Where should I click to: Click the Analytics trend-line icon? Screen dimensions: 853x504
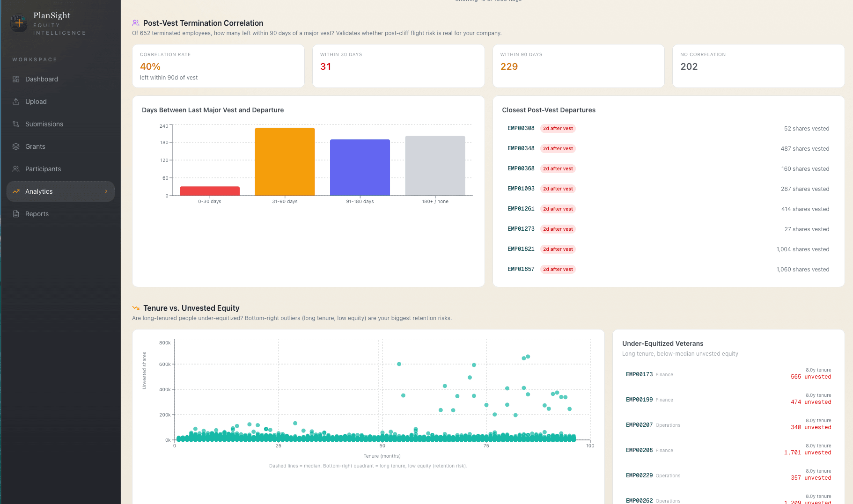click(x=16, y=191)
